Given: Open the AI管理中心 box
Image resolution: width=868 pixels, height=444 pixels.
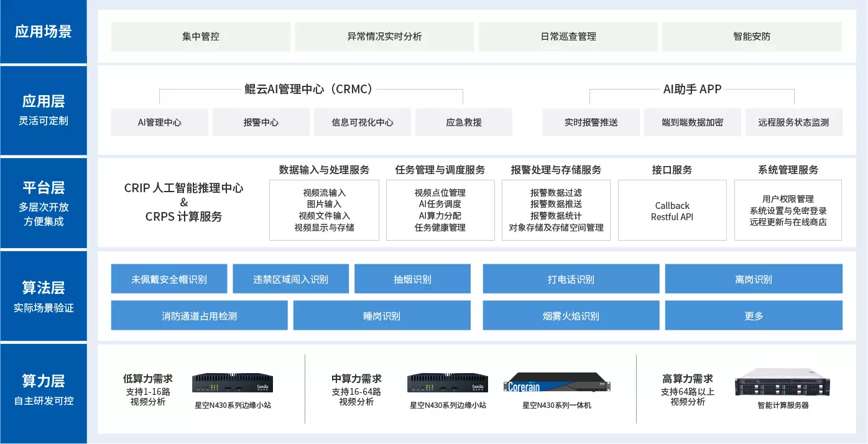Looking at the screenshot, I should [x=160, y=123].
